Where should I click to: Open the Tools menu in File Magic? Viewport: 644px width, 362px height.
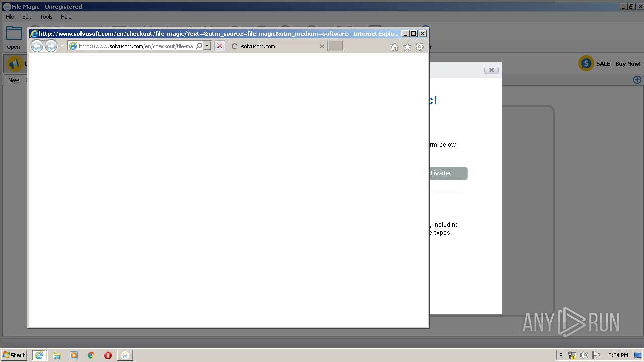coord(46,17)
